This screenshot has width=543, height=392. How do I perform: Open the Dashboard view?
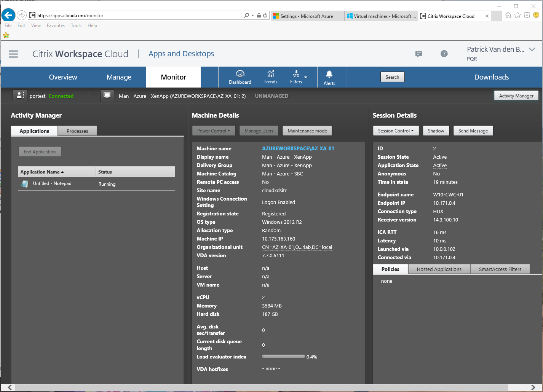click(x=240, y=77)
